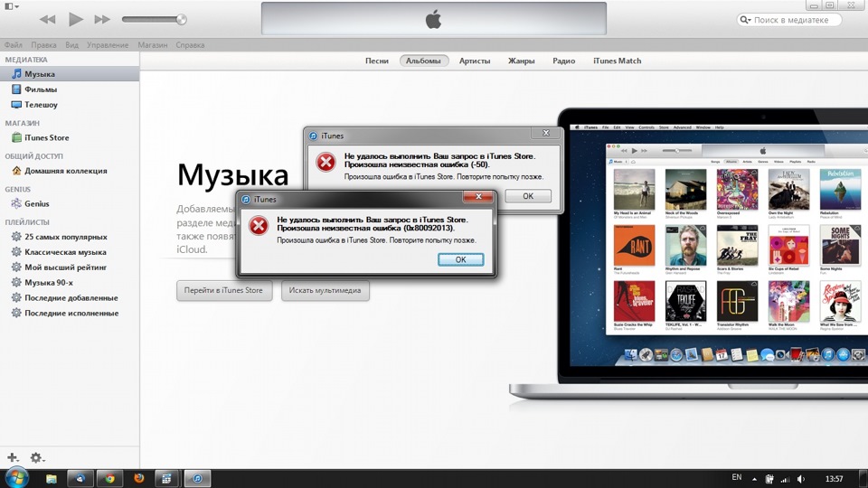Open Firefox from the taskbar
The height and width of the screenshot is (488, 868).
click(139, 478)
